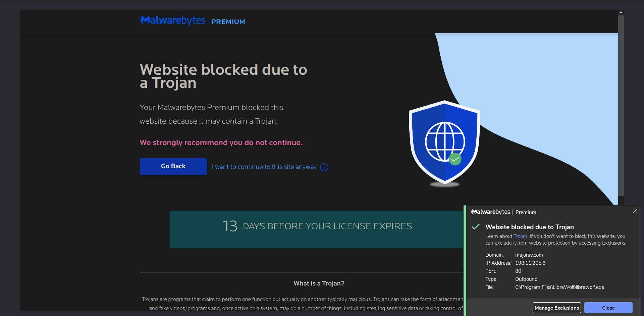Click the Malwarebytes Premium logo in header
The image size is (644, 316).
pyautogui.click(x=193, y=21)
